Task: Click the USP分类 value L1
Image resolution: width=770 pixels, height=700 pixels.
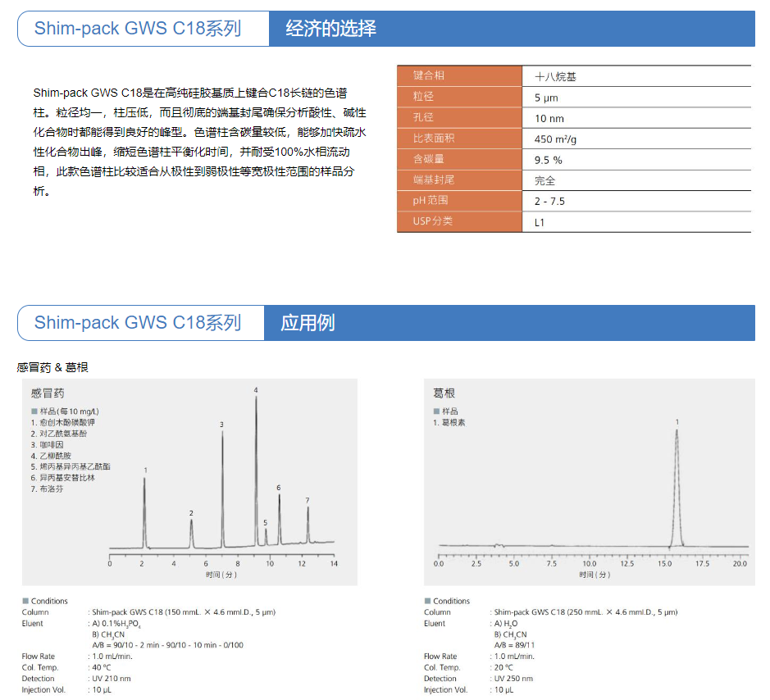Action: pyautogui.click(x=540, y=222)
